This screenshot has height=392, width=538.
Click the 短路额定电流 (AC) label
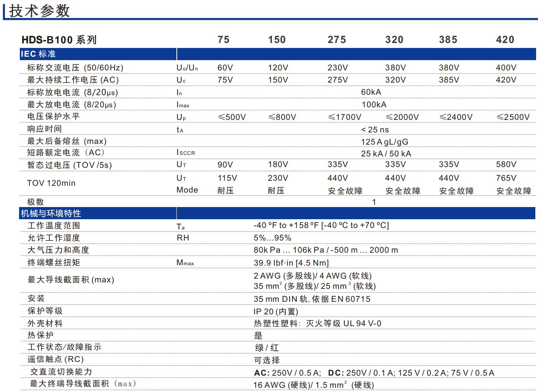point(66,153)
